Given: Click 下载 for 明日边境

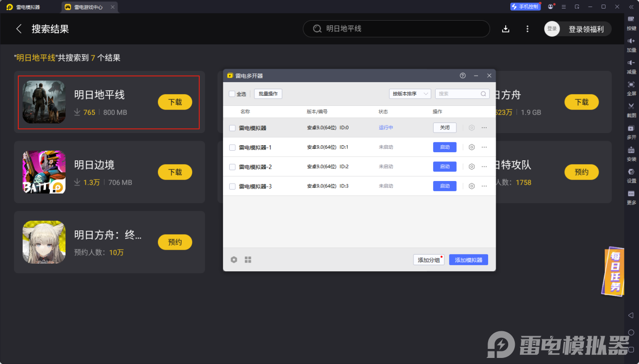Looking at the screenshot, I should coord(175,172).
